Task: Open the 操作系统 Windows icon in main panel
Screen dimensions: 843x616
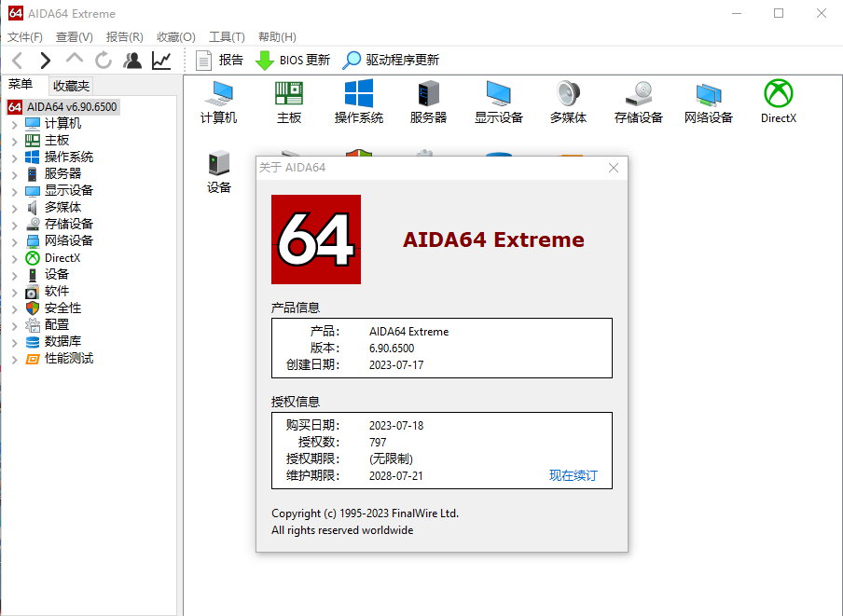Action: pos(359,103)
